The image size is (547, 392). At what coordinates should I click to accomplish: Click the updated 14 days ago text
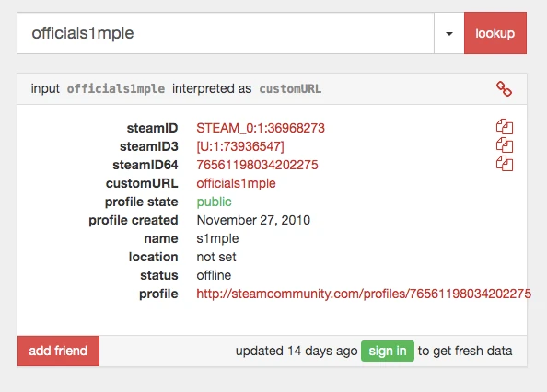297,351
